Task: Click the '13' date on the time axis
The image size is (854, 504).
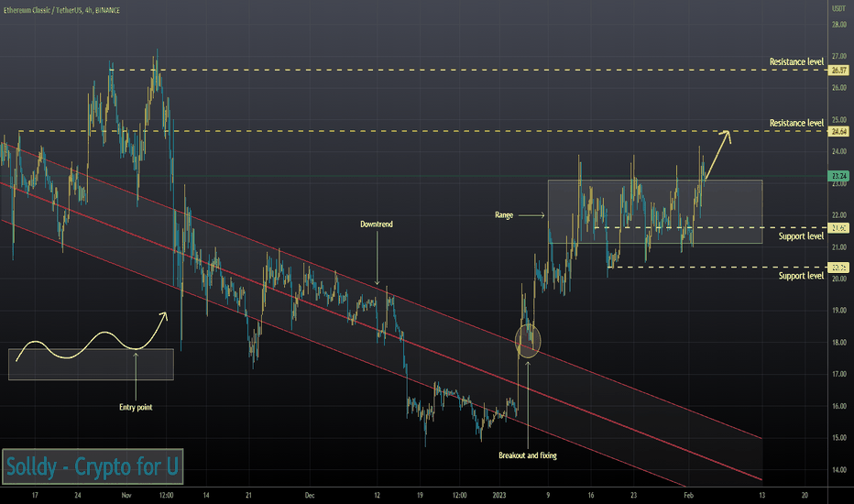Action: (x=762, y=495)
